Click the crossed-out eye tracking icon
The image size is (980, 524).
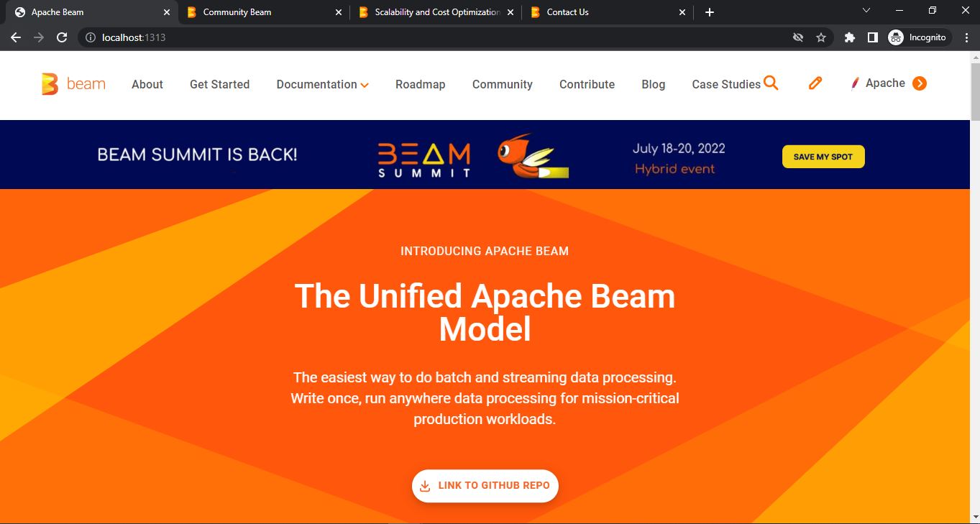[797, 37]
